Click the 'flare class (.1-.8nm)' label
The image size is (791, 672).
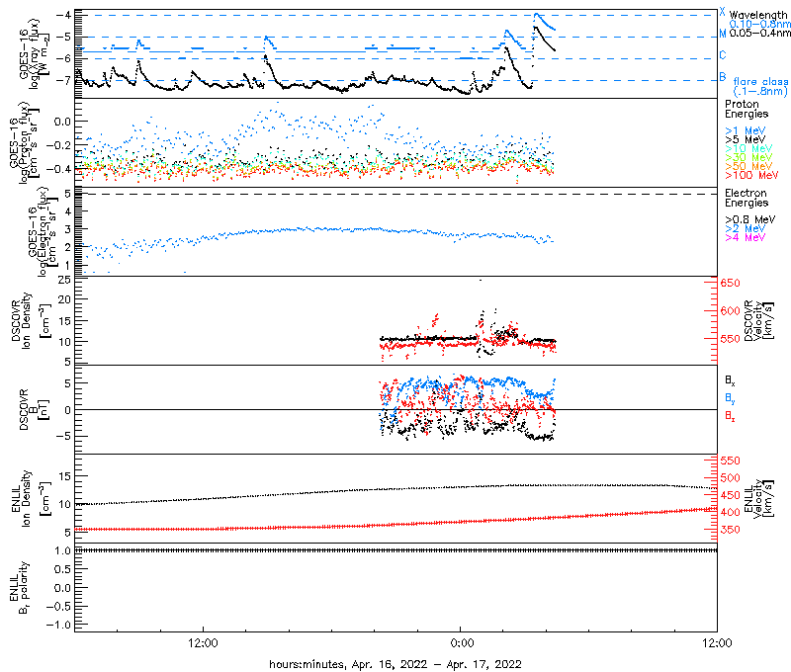(760, 86)
